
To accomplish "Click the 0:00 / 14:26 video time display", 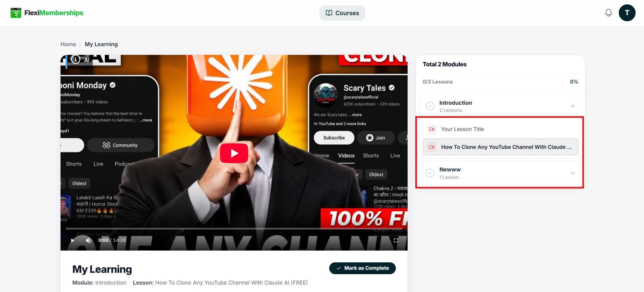I will tap(112, 240).
